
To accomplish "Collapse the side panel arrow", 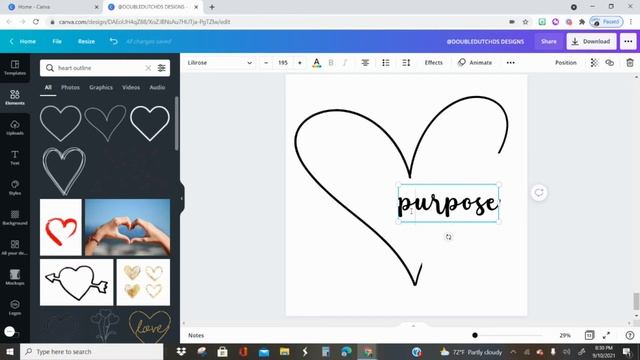I will 182,198.
